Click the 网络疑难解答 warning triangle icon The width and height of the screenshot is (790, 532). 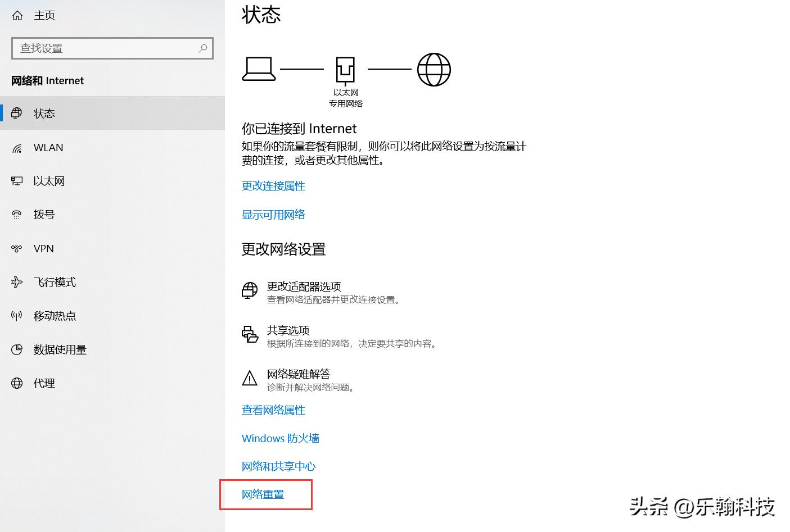point(249,379)
